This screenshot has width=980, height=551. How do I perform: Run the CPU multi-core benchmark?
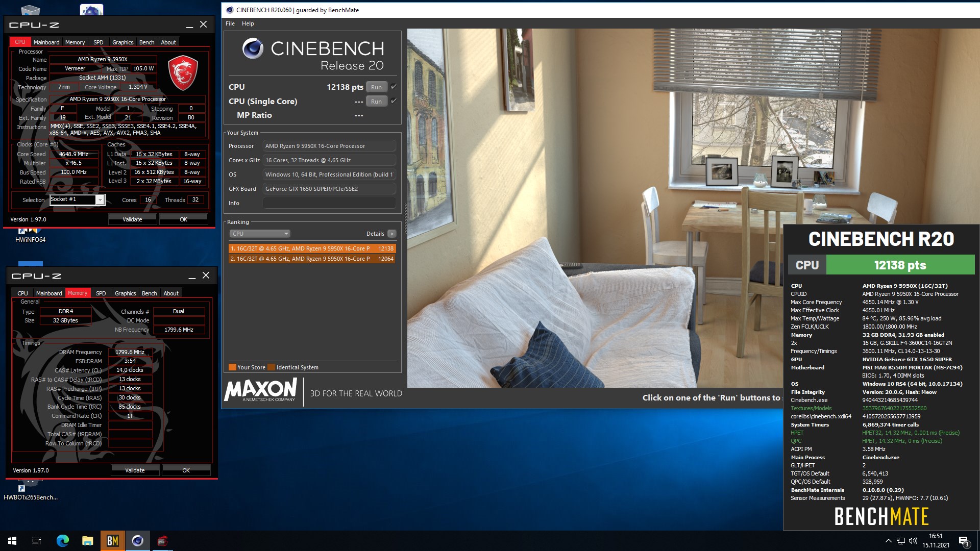tap(376, 87)
